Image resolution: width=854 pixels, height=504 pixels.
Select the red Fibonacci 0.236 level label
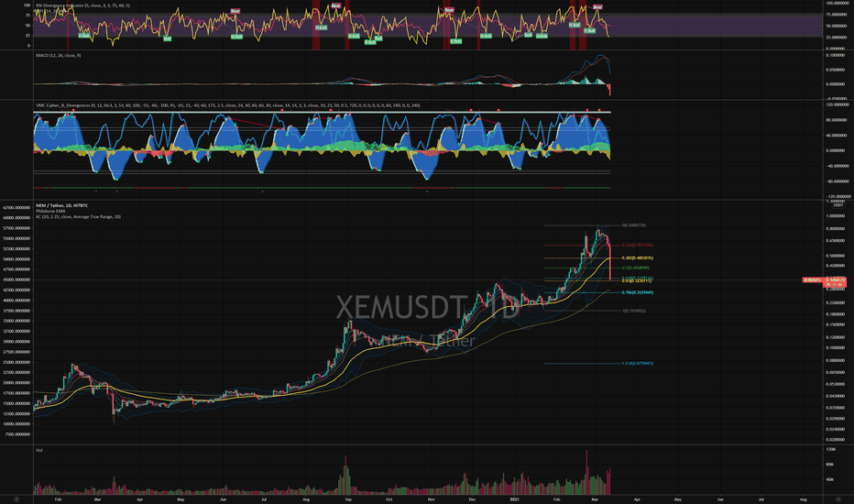(x=637, y=246)
